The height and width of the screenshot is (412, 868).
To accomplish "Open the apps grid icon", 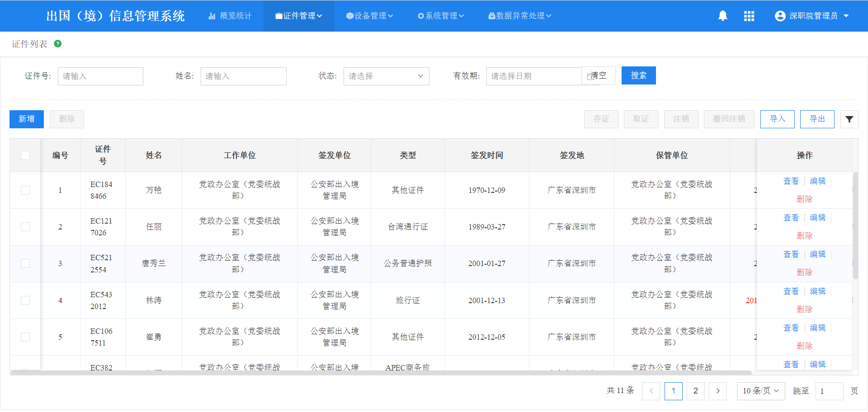I will (749, 16).
